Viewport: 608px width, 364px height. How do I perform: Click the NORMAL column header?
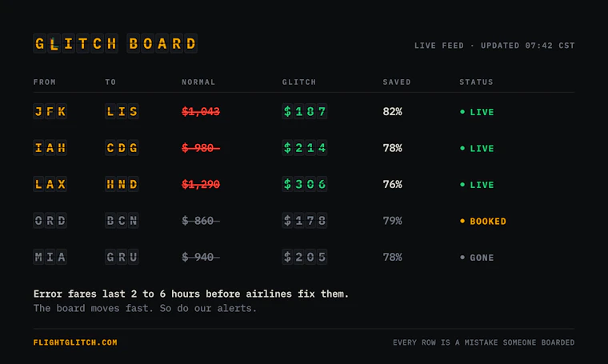pos(198,82)
